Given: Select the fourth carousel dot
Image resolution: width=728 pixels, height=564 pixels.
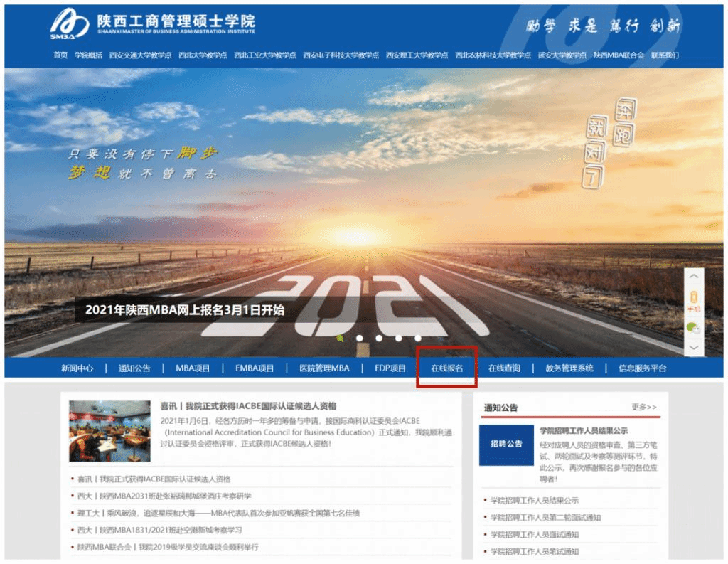Looking at the screenshot, I should [398, 339].
